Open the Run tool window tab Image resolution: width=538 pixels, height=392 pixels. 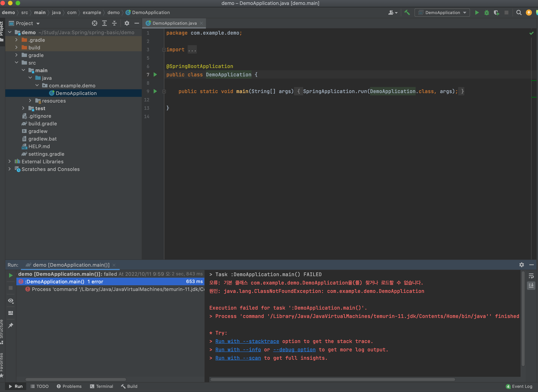[x=16, y=386]
